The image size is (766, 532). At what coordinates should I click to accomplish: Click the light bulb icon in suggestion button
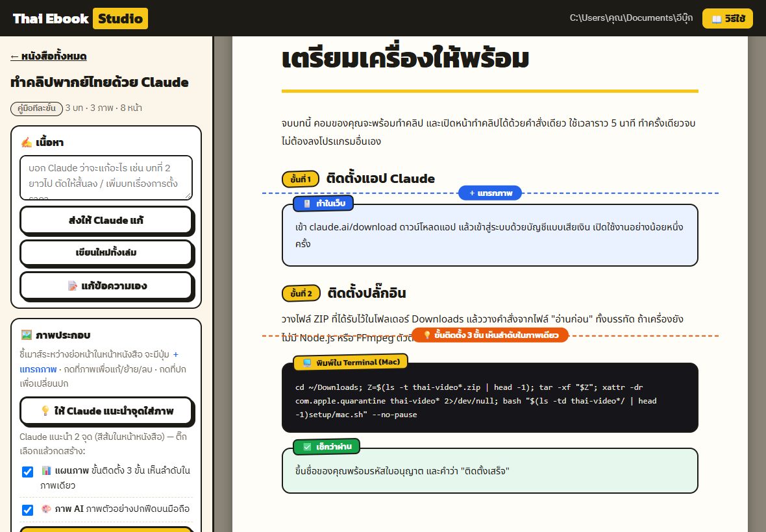(45, 411)
